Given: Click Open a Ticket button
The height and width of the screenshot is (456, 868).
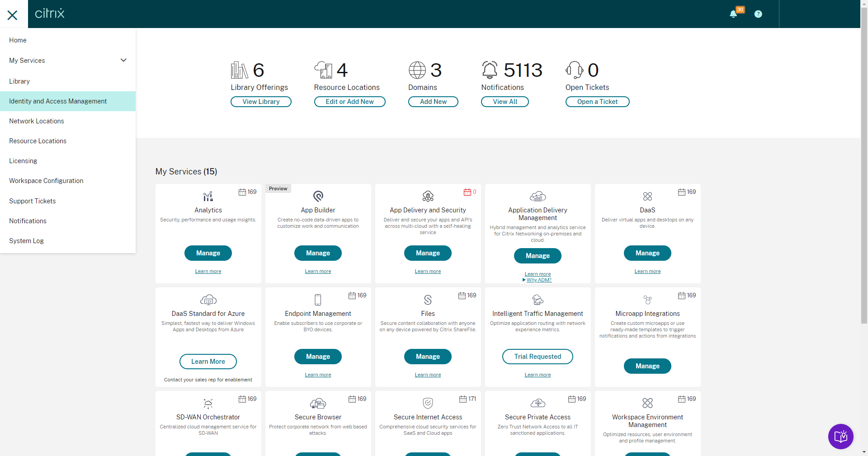Looking at the screenshot, I should click(x=597, y=102).
